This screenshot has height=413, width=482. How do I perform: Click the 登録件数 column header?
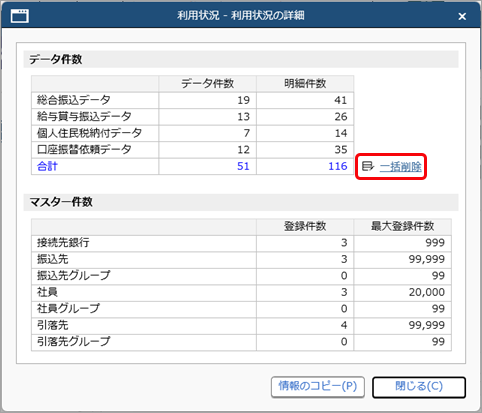(x=305, y=226)
